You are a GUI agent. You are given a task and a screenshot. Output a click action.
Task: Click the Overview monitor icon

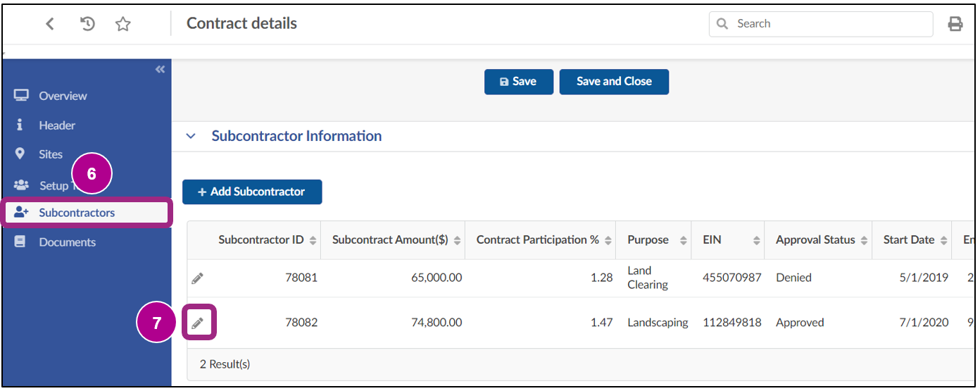21,95
